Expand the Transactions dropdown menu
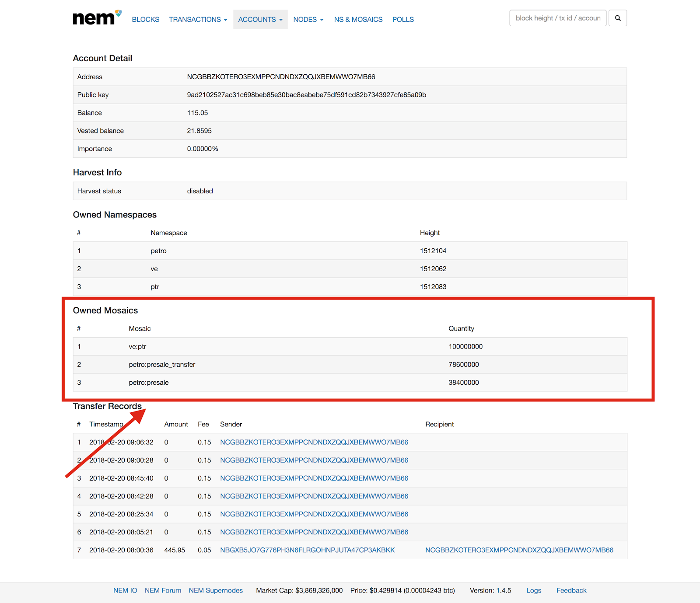 click(198, 20)
